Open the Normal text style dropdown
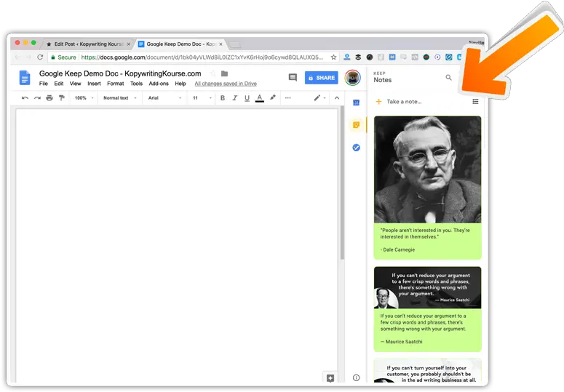 point(120,97)
